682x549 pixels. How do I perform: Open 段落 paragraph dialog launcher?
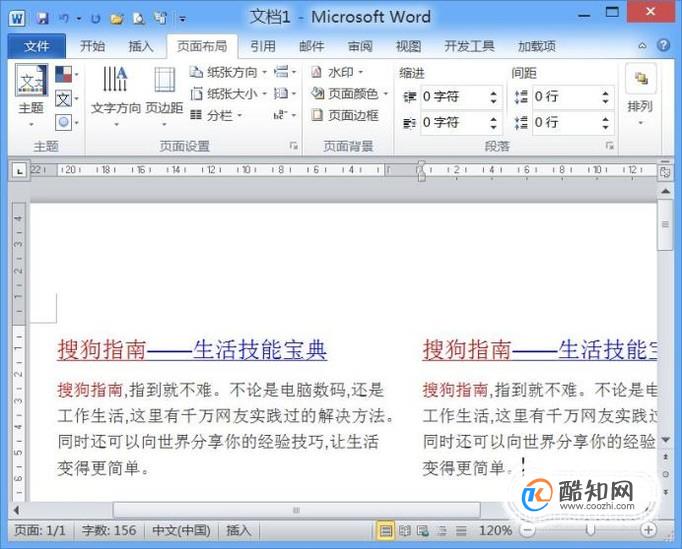(x=609, y=146)
